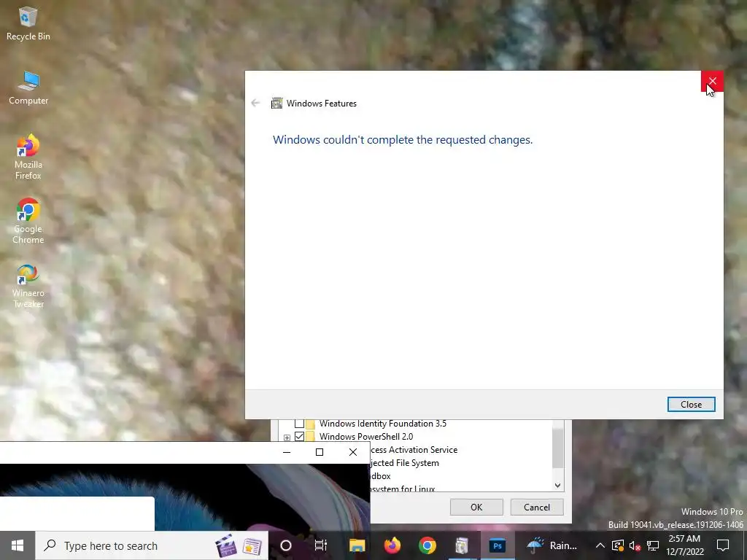Select Winaero Tweaker desktop shortcut
747x560 pixels.
[28, 286]
